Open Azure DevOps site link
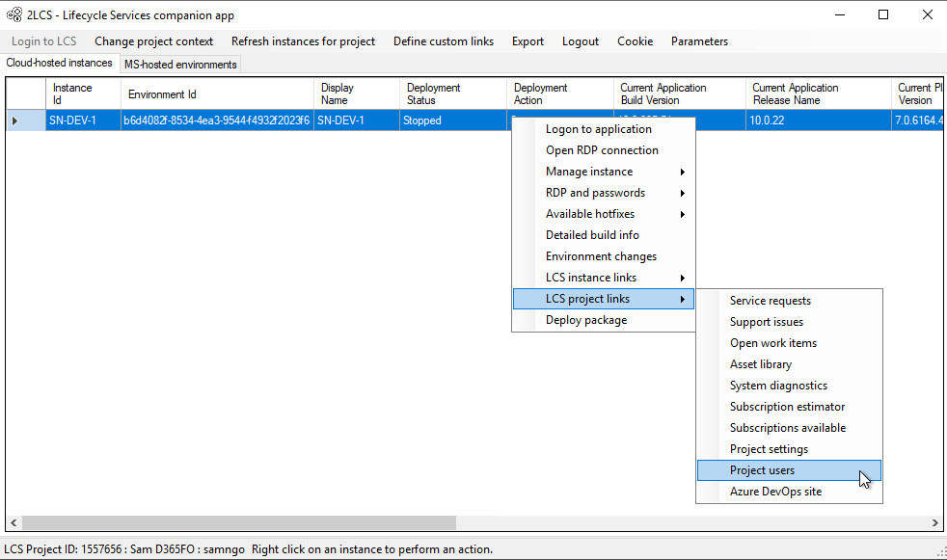 789,492
